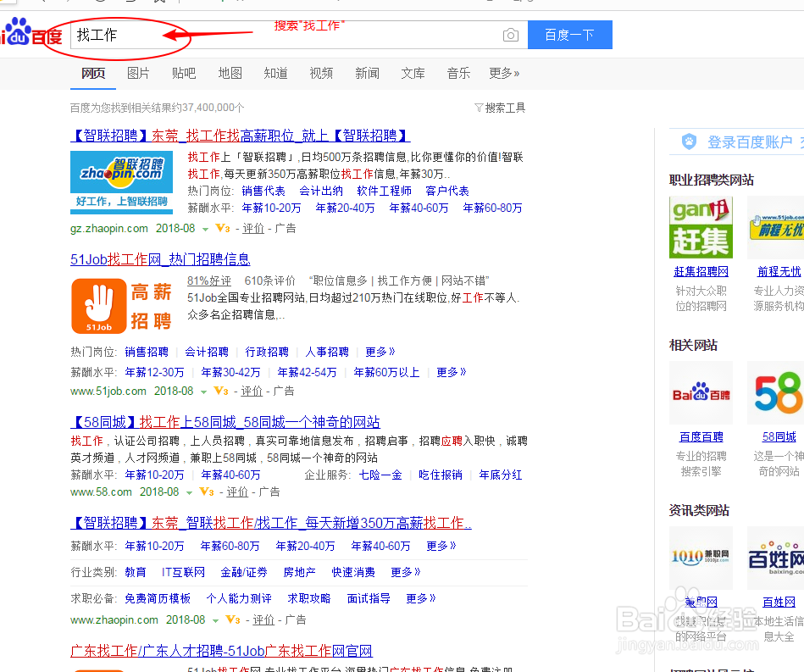Switch to the 知道 tab
804x672 pixels.
[x=276, y=74]
